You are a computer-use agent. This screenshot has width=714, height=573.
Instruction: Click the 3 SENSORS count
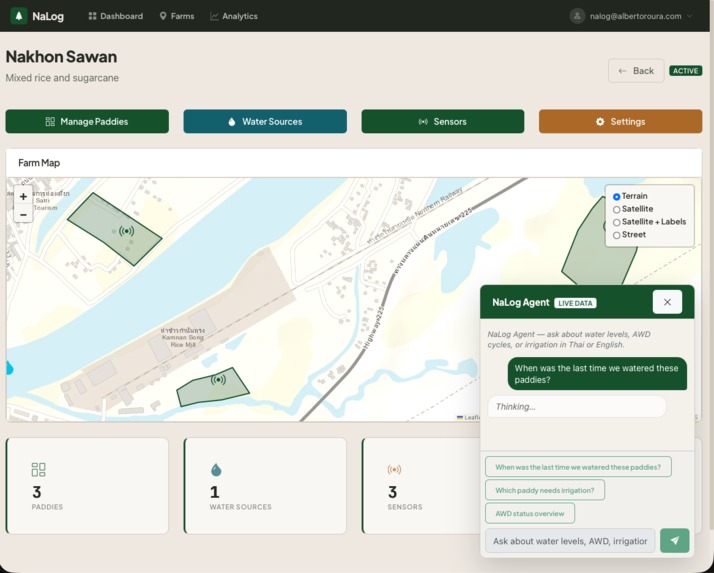[x=393, y=492]
